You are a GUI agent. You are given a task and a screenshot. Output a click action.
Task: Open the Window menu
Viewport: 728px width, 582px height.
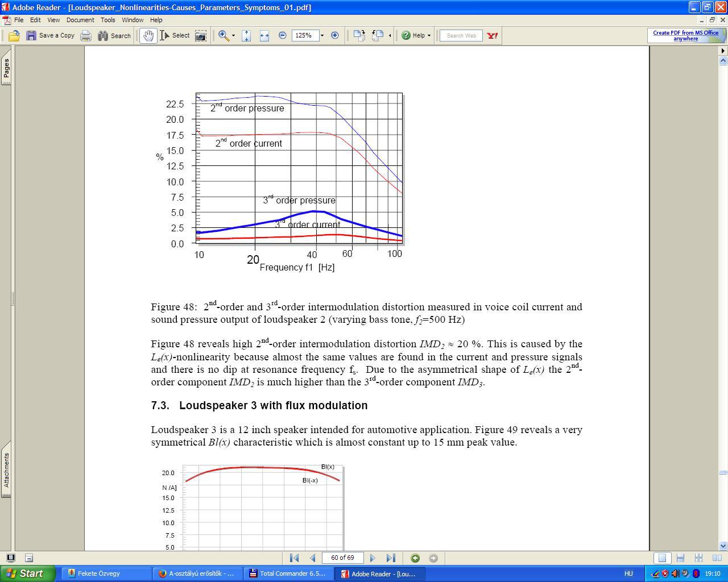click(133, 20)
